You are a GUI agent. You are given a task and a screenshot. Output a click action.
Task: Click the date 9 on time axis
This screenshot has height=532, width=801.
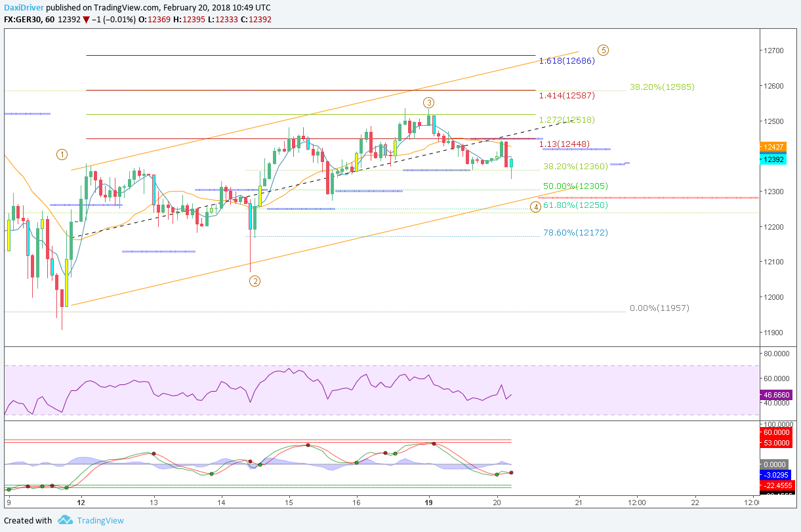8,503
